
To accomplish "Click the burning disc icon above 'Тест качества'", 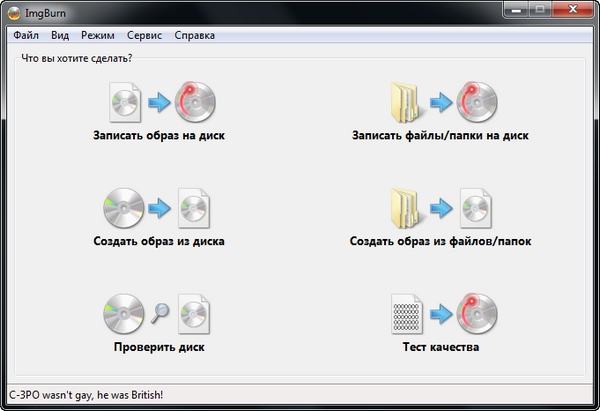I will (477, 313).
